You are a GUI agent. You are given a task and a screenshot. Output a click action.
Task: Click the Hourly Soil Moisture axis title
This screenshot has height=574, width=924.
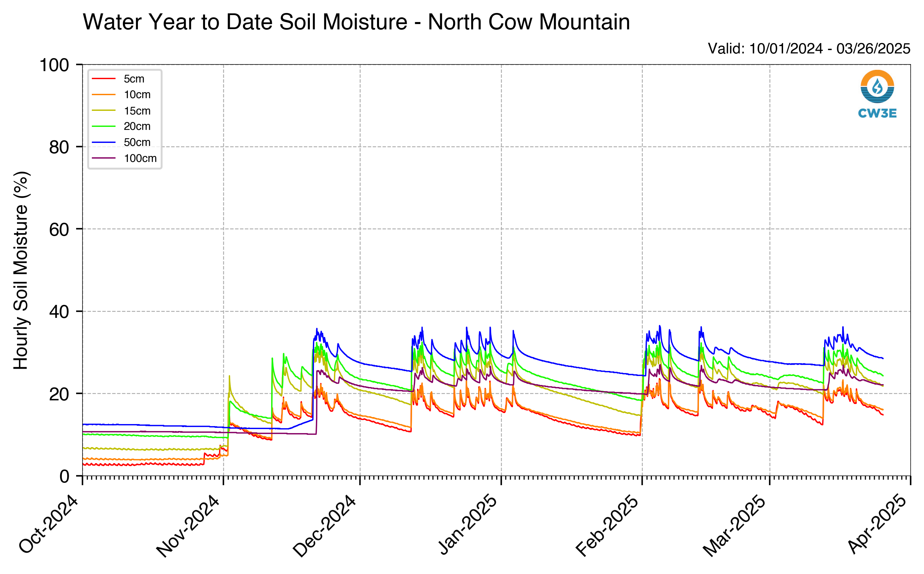tap(20, 270)
